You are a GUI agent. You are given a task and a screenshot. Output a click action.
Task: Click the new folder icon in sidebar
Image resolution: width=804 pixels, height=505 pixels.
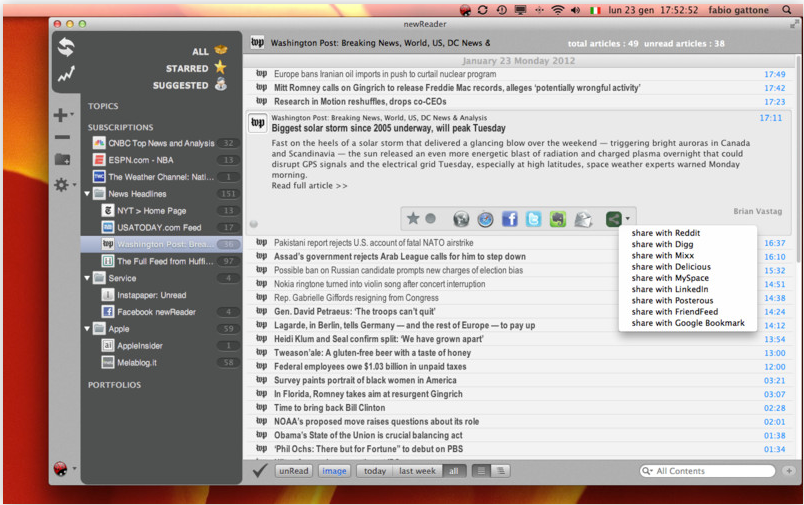pyautogui.click(x=62, y=159)
